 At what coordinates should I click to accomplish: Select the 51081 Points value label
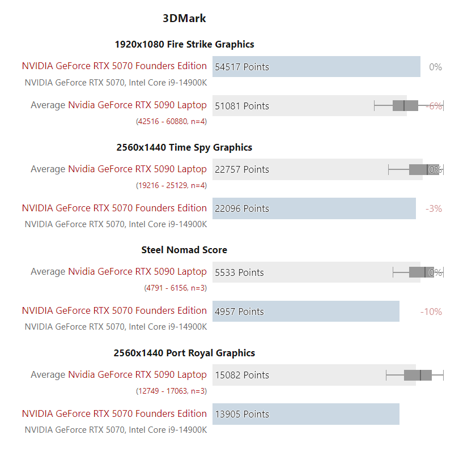[242, 106]
